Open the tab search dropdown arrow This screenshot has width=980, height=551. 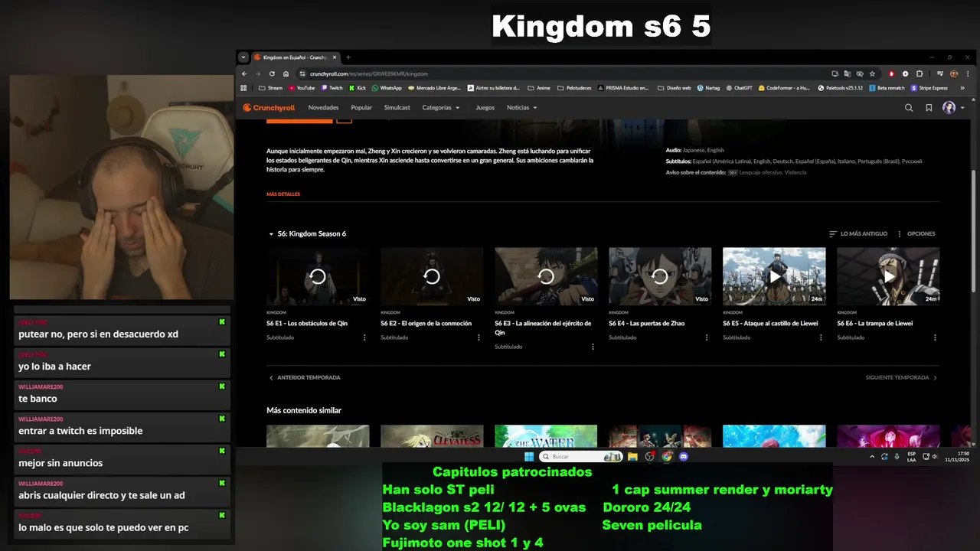click(x=243, y=57)
